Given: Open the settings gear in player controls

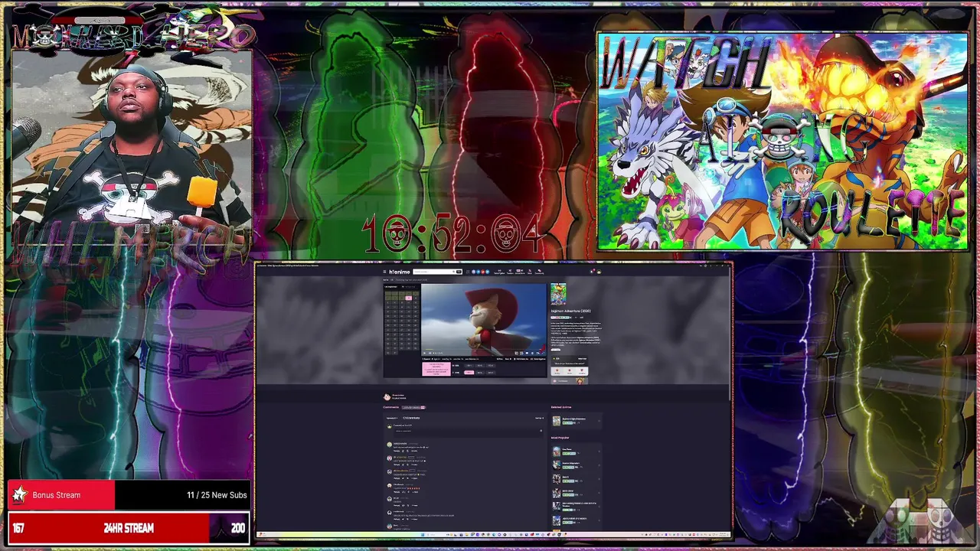Looking at the screenshot, I should [x=532, y=353].
